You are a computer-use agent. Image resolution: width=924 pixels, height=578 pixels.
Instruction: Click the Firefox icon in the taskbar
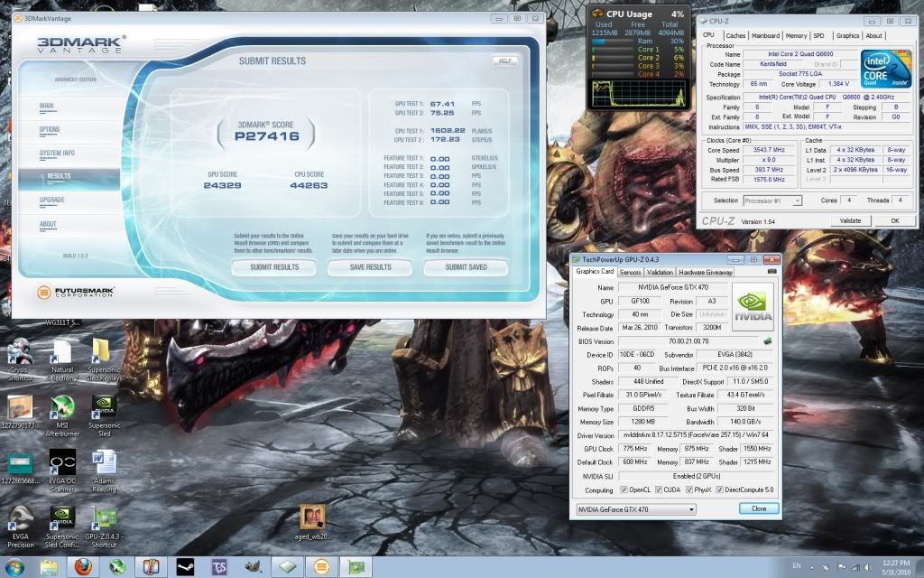(82, 567)
